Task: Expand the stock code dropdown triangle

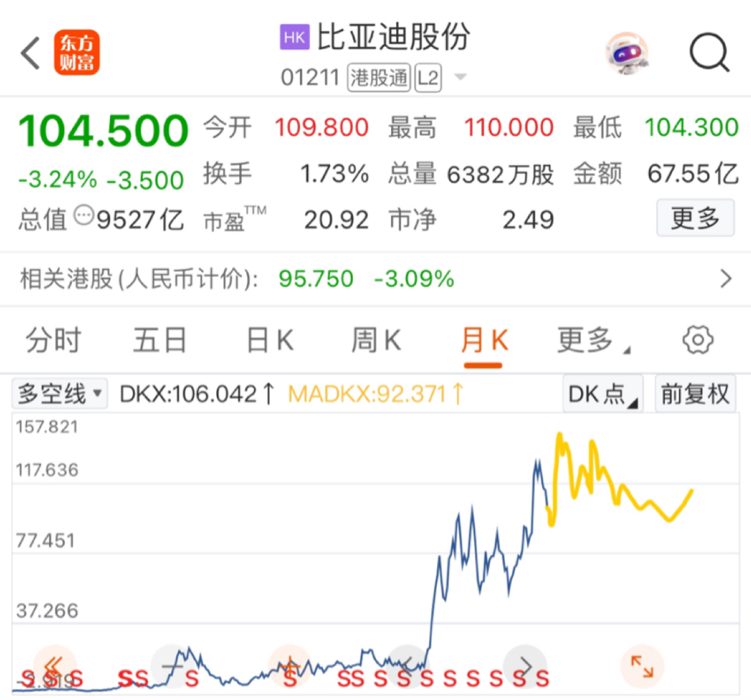Action: (460, 77)
